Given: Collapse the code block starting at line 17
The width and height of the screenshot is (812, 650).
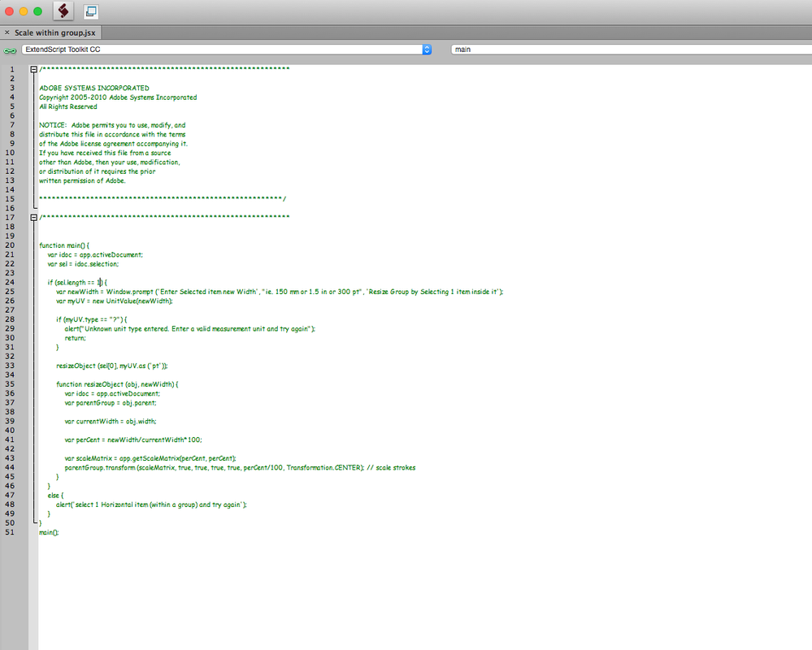Looking at the screenshot, I should [x=33, y=217].
